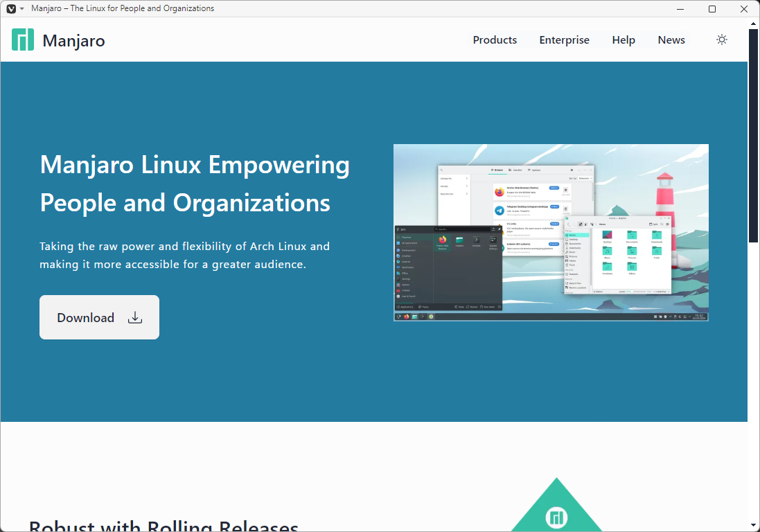The image size is (760, 532).
Task: Close the browser window
Action: 744,9
